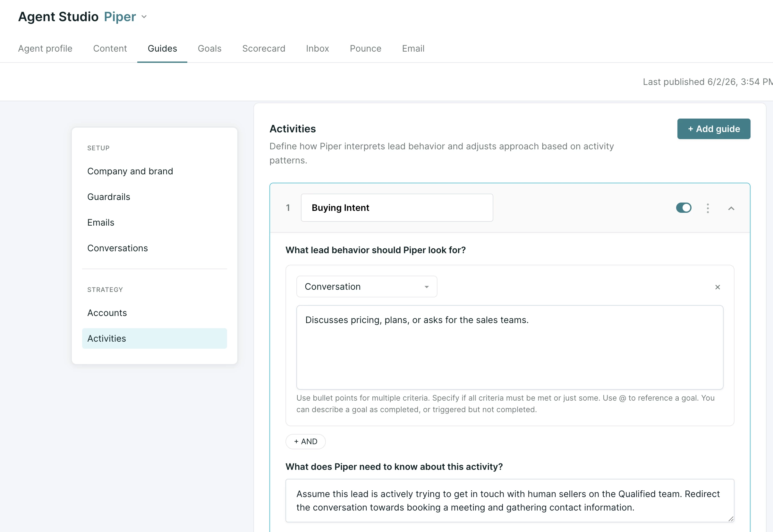Open the Piper agent switcher chevron

click(x=144, y=17)
